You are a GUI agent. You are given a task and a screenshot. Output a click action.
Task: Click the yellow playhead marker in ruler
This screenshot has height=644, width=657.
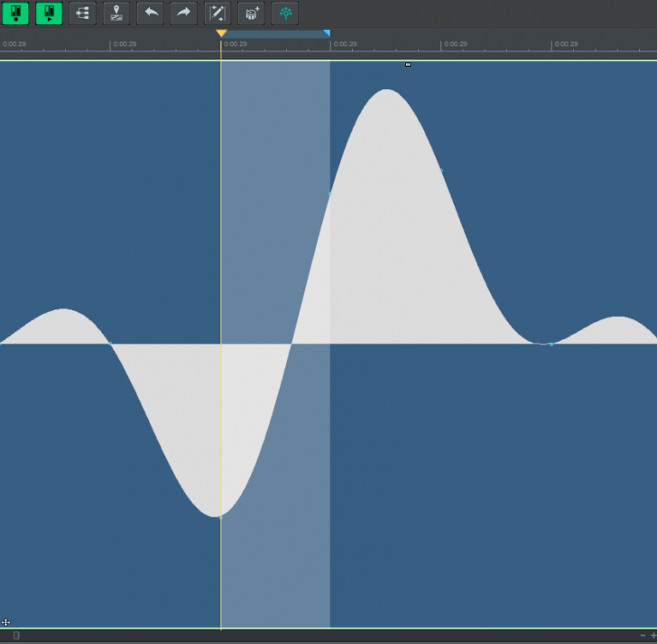click(x=221, y=33)
